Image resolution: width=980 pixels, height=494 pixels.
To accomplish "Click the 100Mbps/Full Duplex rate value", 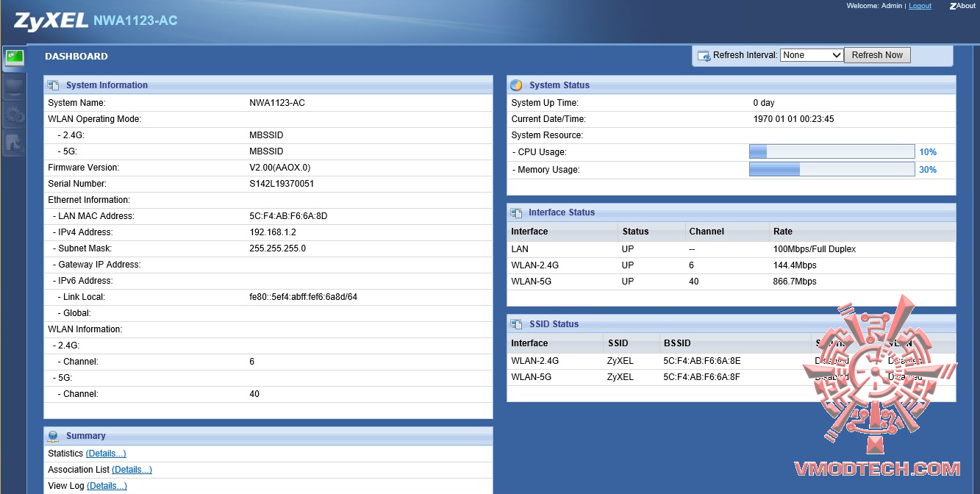I will point(815,249).
